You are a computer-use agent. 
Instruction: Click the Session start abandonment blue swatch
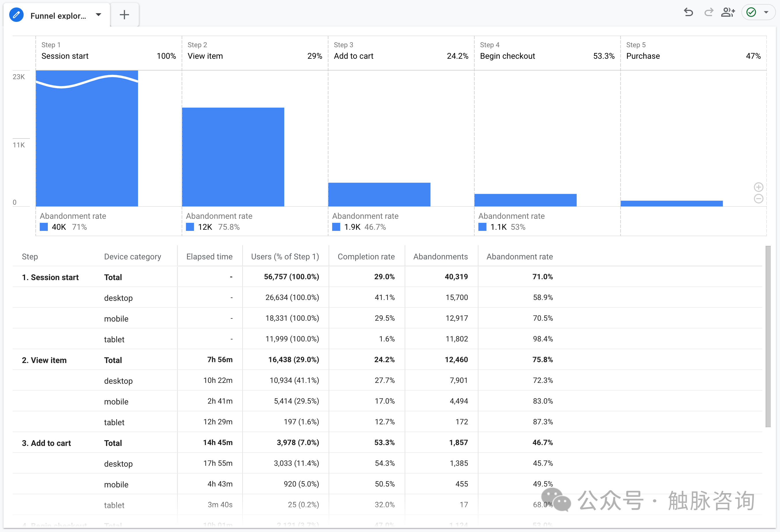tap(43, 227)
